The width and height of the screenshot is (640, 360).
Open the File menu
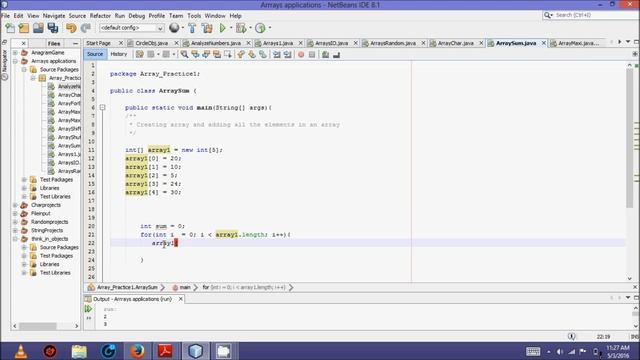[6, 16]
